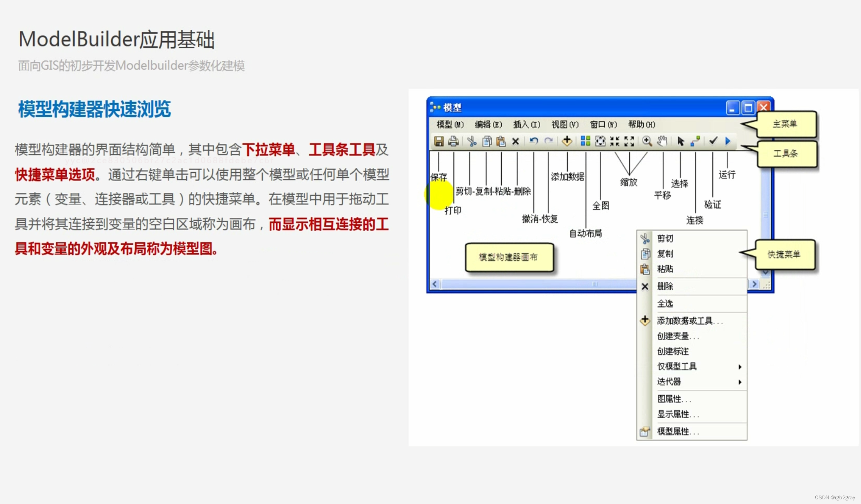Click the Copy toolbar icon
This screenshot has height=504, width=861.
click(486, 141)
